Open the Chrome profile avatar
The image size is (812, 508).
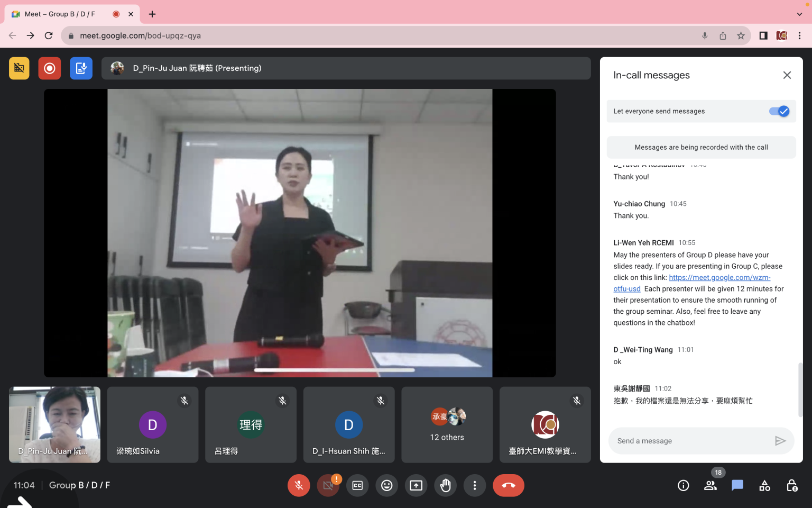(781, 35)
